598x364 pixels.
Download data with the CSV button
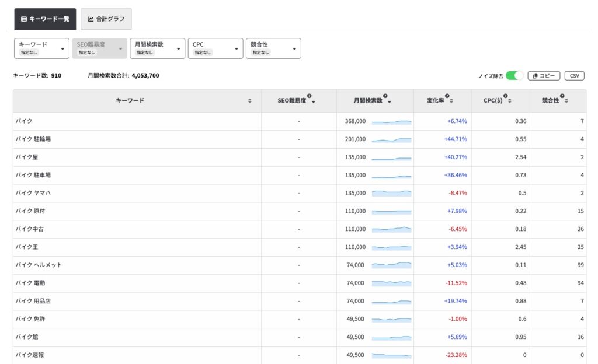coord(574,76)
